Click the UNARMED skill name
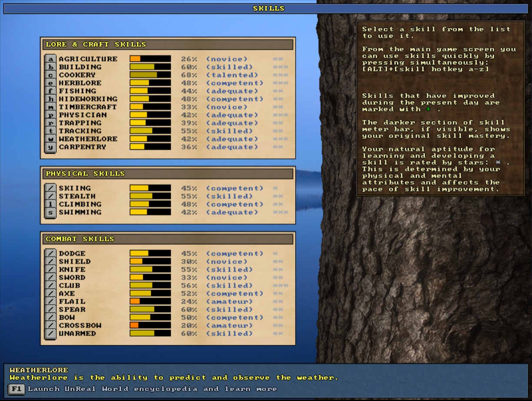The image size is (532, 401). [78, 334]
